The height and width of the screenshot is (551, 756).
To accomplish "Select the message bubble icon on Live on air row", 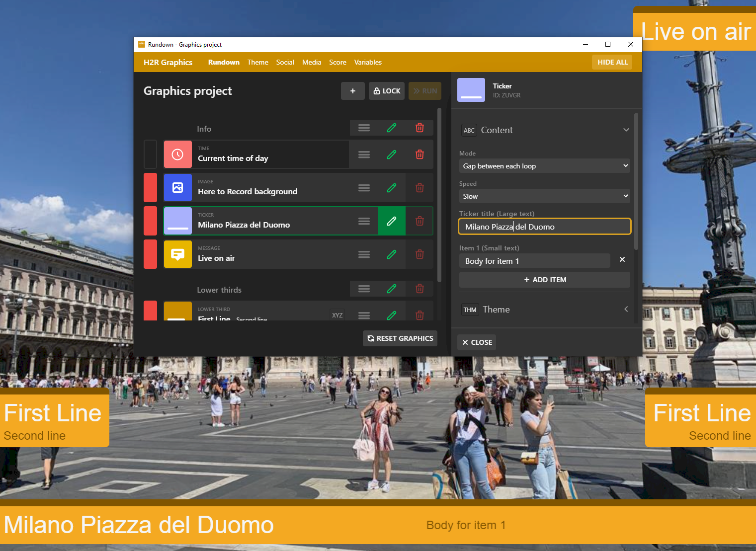I will click(x=177, y=254).
